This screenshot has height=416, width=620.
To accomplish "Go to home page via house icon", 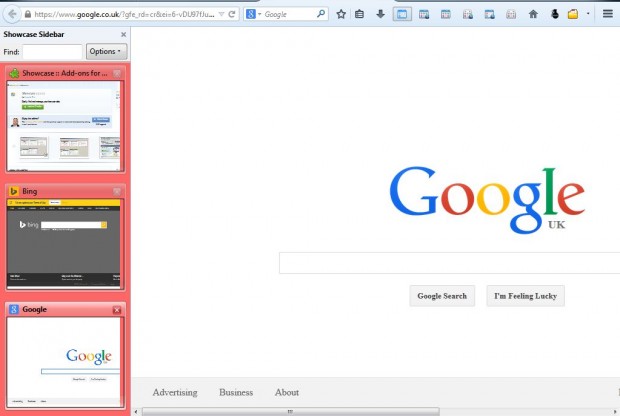I will (533, 14).
